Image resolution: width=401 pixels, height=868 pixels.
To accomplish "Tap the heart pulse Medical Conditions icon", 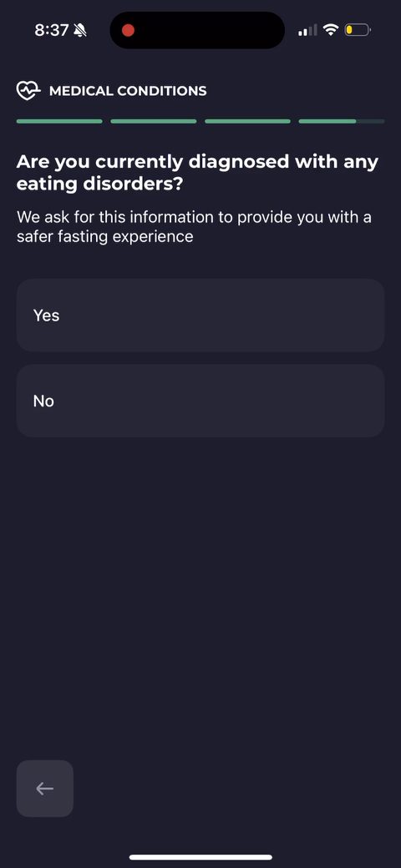I will click(28, 90).
